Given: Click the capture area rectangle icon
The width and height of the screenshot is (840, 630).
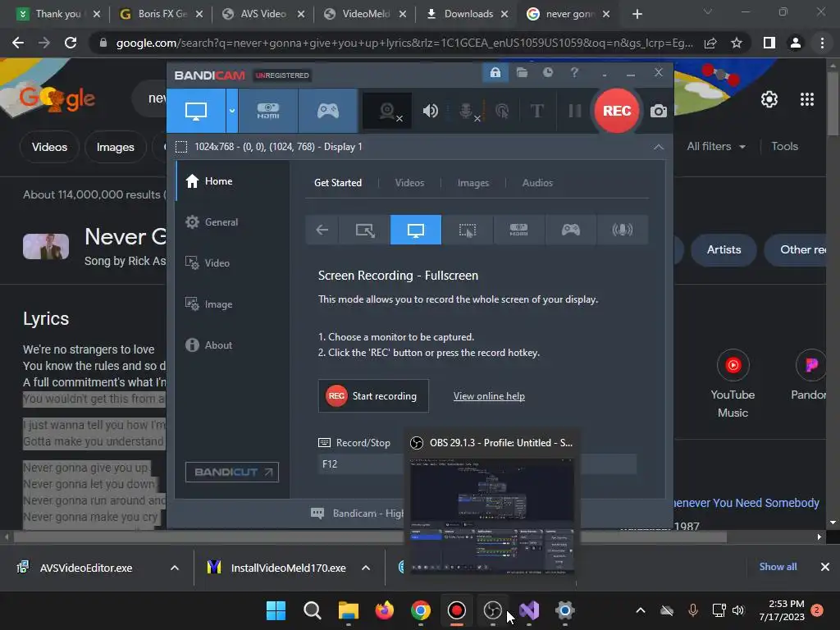Looking at the screenshot, I should pyautogui.click(x=181, y=147).
